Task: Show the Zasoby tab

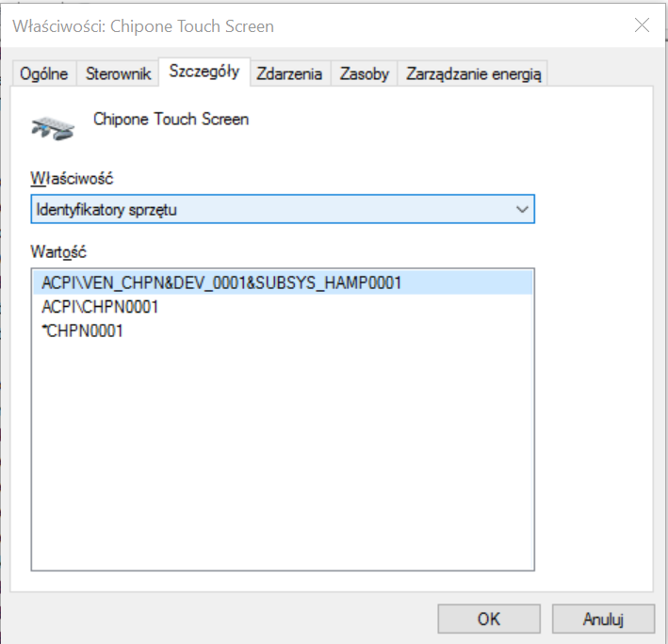Action: point(365,73)
